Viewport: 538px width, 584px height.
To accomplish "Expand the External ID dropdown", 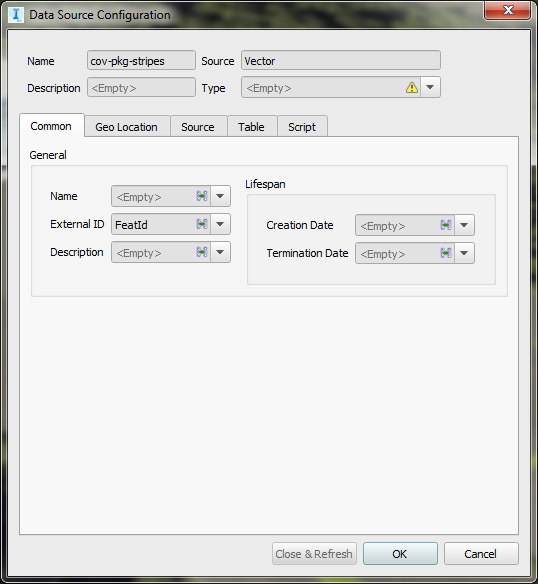I will [220, 224].
